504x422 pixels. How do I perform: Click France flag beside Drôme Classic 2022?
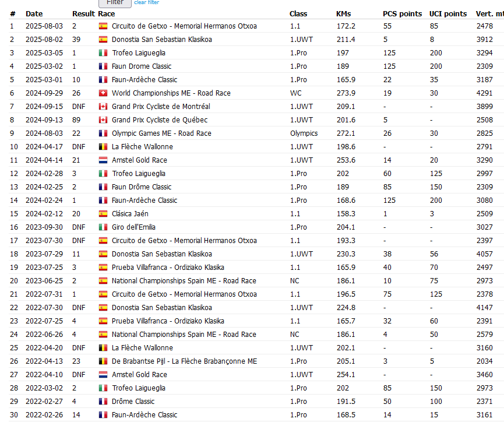pyautogui.click(x=103, y=402)
